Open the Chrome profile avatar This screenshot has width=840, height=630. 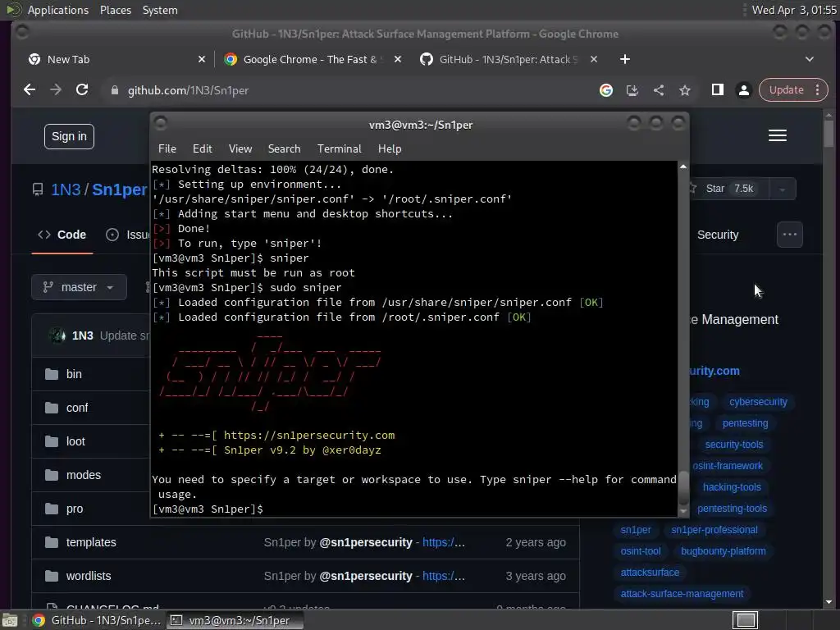pyautogui.click(x=743, y=90)
